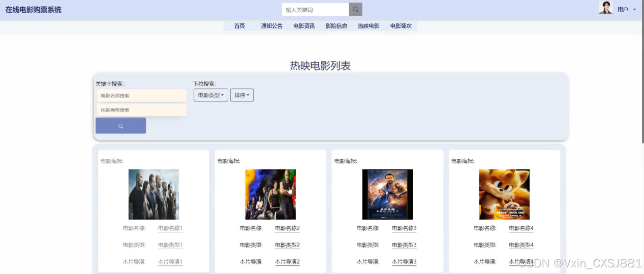
Task: Open the 通知公告 menu item
Action: [272, 26]
